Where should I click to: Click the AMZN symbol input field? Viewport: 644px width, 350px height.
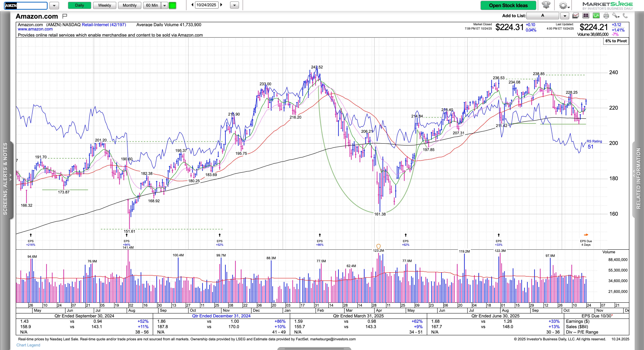click(26, 6)
